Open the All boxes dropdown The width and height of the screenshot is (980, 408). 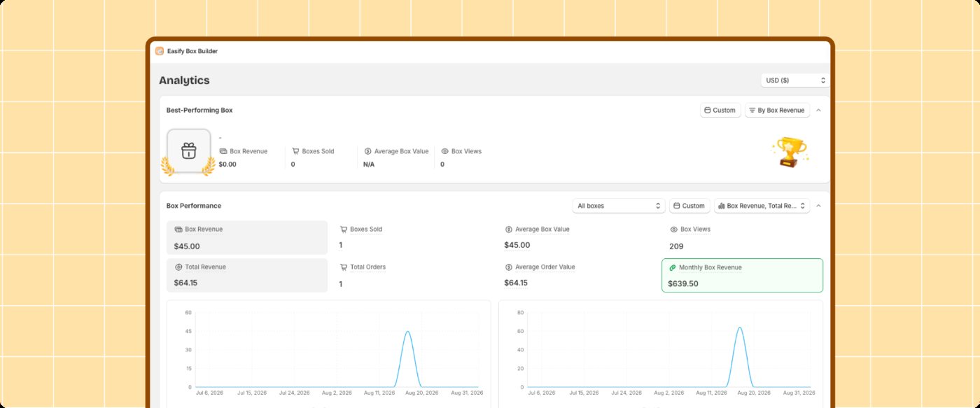pos(618,206)
